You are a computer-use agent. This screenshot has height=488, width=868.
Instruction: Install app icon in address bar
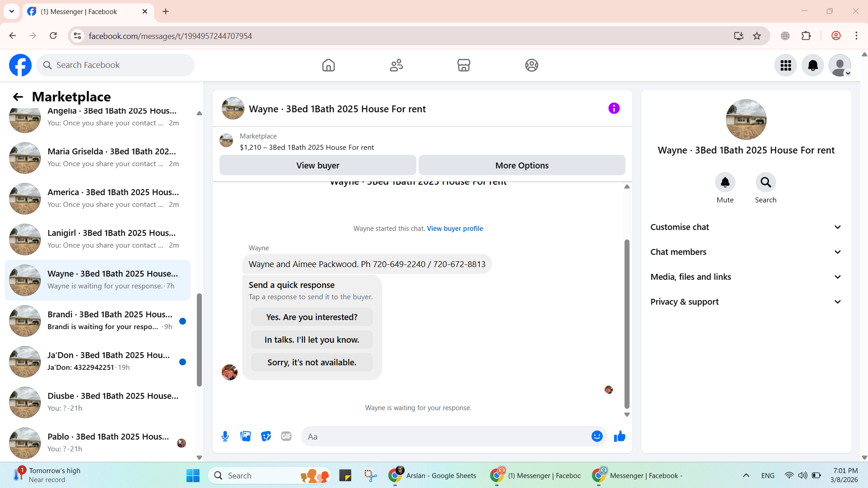click(739, 36)
